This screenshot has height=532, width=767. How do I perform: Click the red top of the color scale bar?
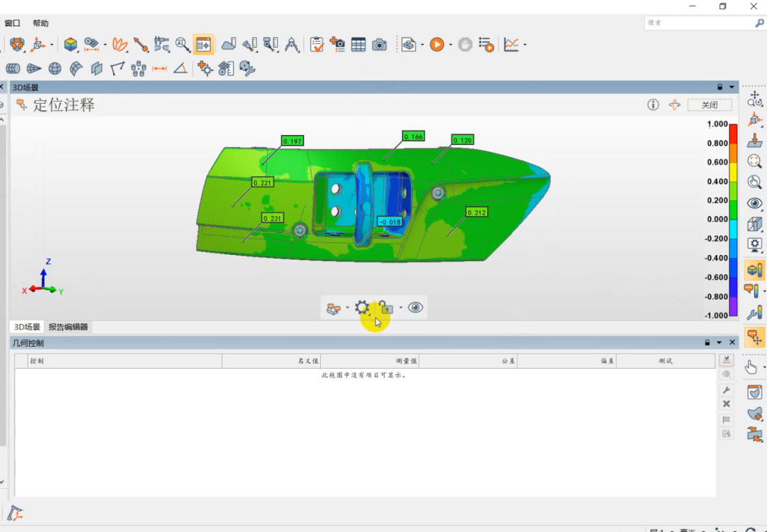[734, 129]
